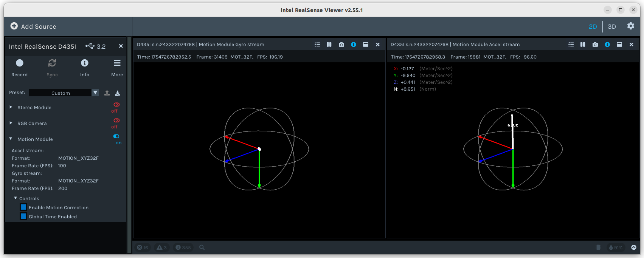Open the settings gear icon
The height and width of the screenshot is (258, 644).
pyautogui.click(x=630, y=26)
